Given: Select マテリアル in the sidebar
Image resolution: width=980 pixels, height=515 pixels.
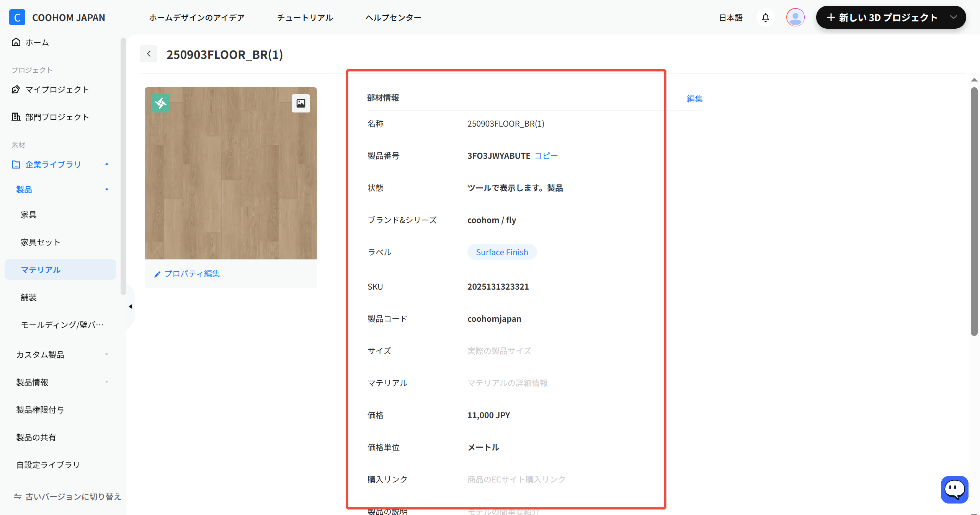Looking at the screenshot, I should [60, 270].
